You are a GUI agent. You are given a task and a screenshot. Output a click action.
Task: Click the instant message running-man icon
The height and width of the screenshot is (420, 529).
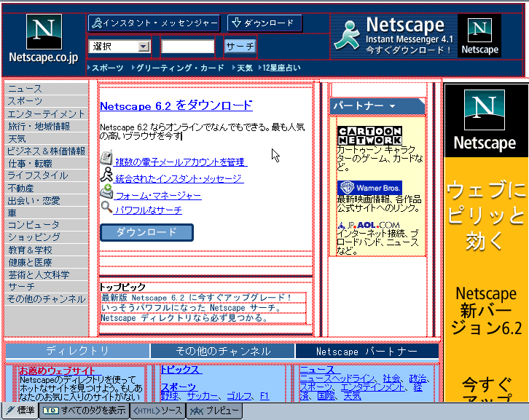click(x=106, y=175)
